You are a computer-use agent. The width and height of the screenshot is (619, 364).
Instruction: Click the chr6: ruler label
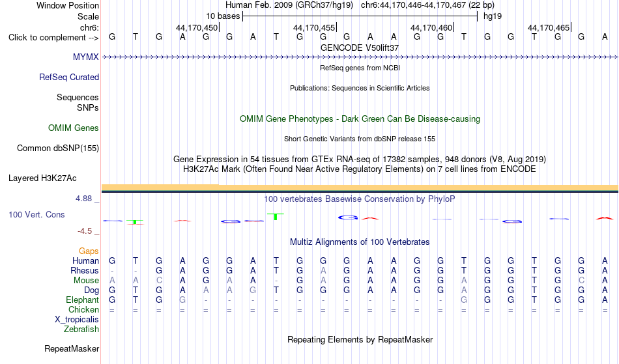(x=89, y=27)
